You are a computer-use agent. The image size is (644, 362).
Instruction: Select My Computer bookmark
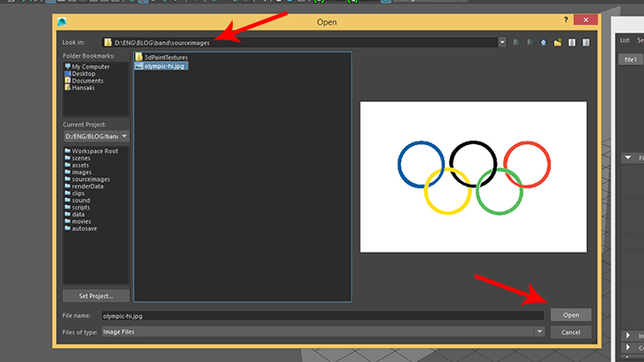(x=87, y=66)
